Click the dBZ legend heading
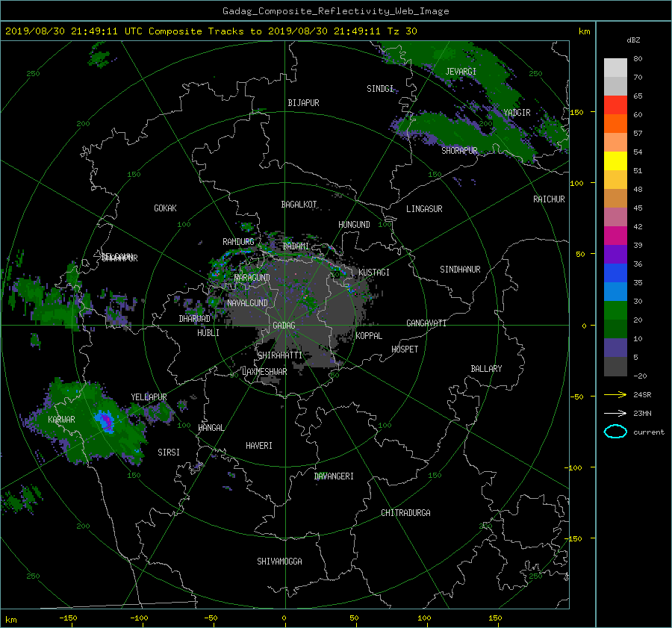Image resolution: width=672 pixels, height=628 pixels. pos(633,40)
